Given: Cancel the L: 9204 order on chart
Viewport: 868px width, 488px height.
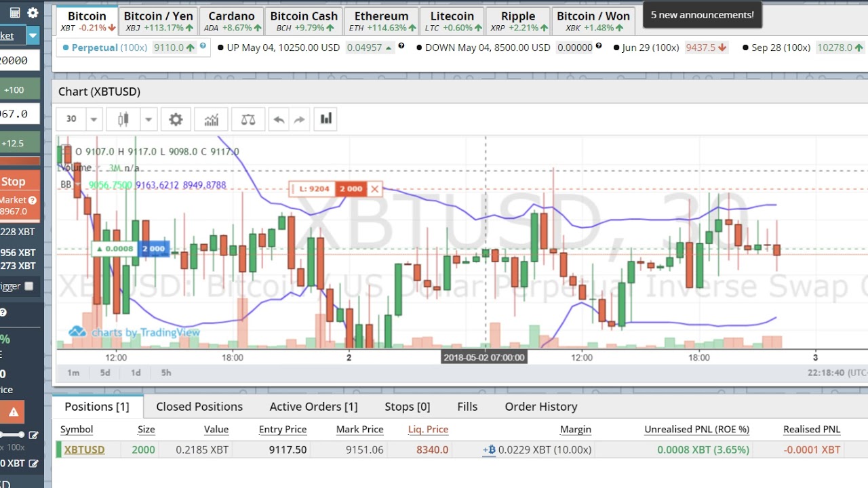Looking at the screenshot, I should 374,189.
